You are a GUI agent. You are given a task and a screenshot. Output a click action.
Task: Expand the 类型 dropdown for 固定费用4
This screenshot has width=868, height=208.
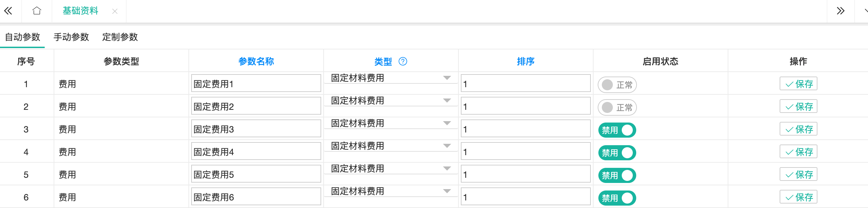390,146
